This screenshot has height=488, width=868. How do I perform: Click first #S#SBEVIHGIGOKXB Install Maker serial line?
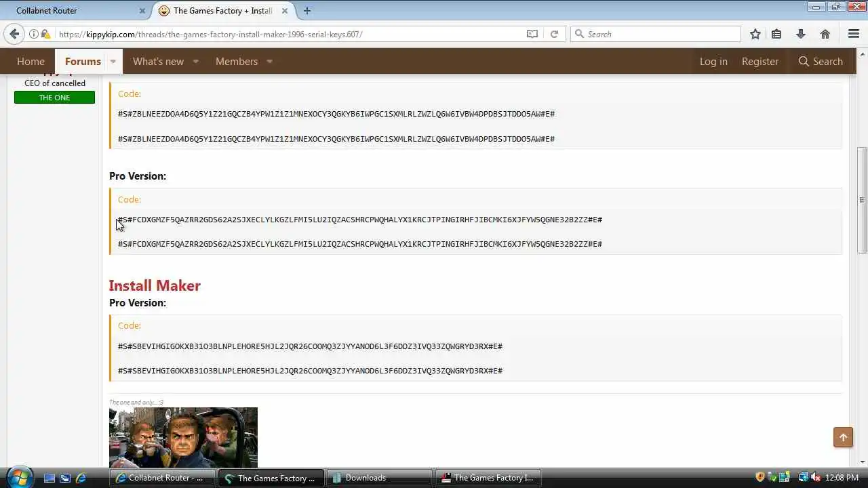(x=310, y=346)
